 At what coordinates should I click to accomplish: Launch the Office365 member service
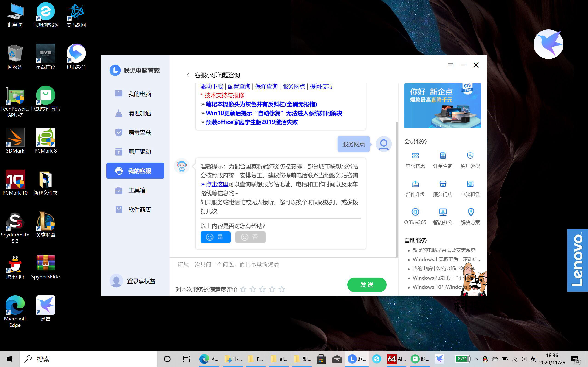pyautogui.click(x=415, y=216)
